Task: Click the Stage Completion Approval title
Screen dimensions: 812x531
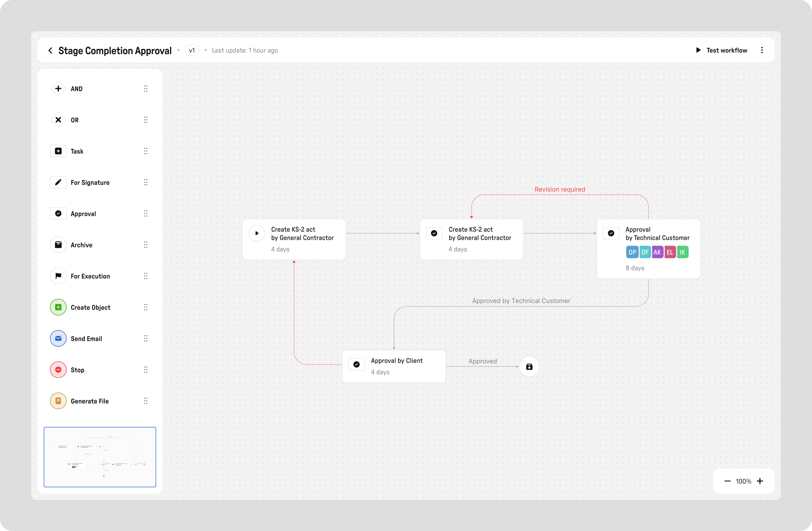Action: click(115, 51)
